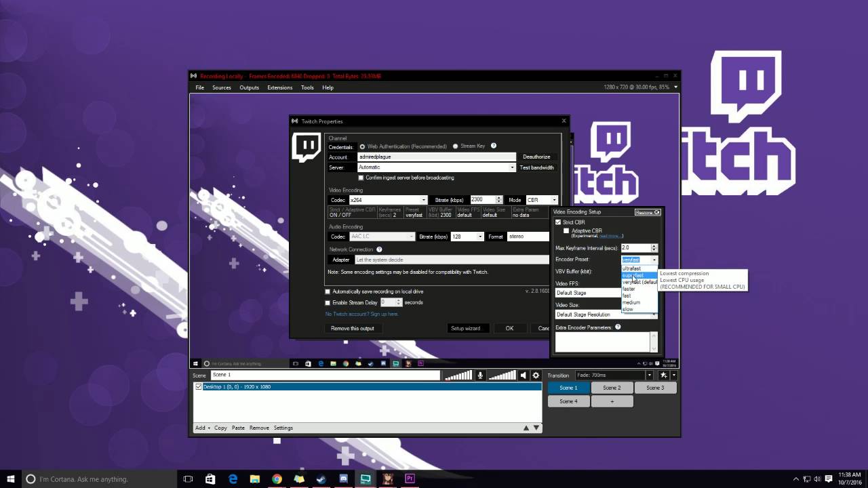Open the Video Size Default Stage Resolution dropdown

click(654, 314)
